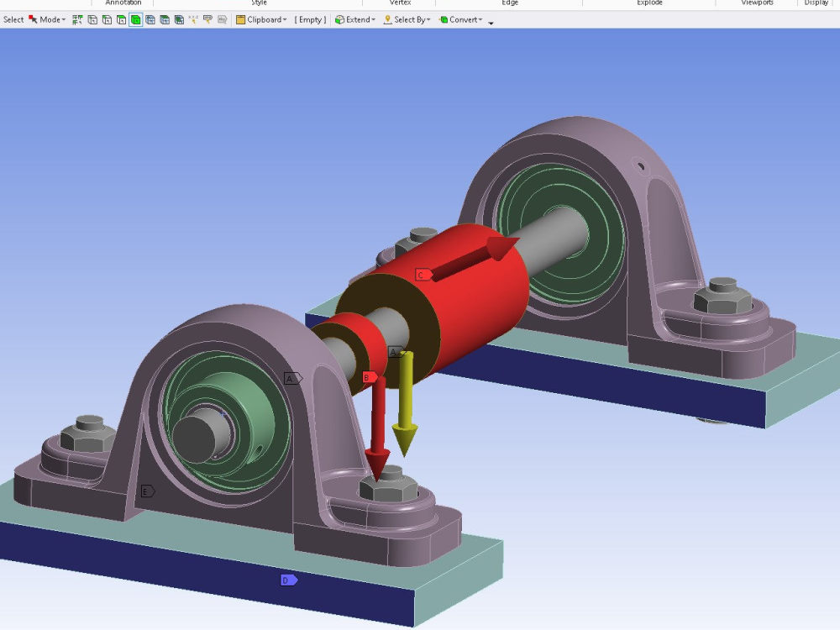Image resolution: width=840 pixels, height=630 pixels.
Task: Enable the Face selection filter
Action: coord(121,20)
